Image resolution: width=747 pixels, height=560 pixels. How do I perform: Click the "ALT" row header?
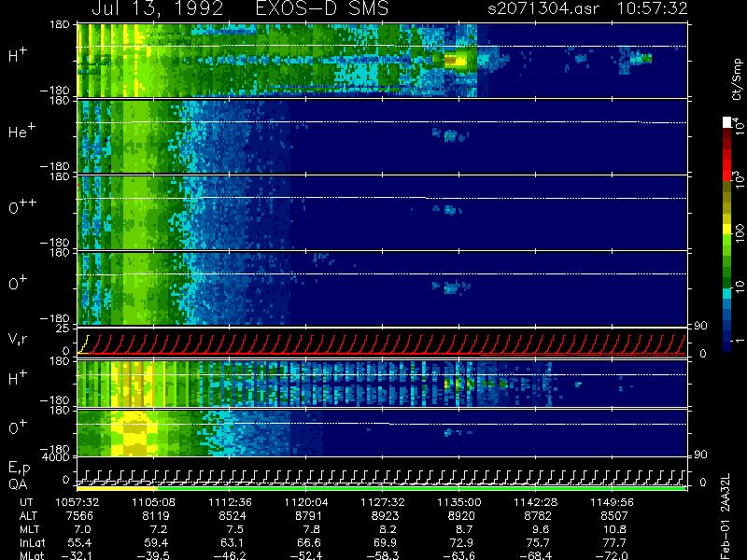pos(28,516)
